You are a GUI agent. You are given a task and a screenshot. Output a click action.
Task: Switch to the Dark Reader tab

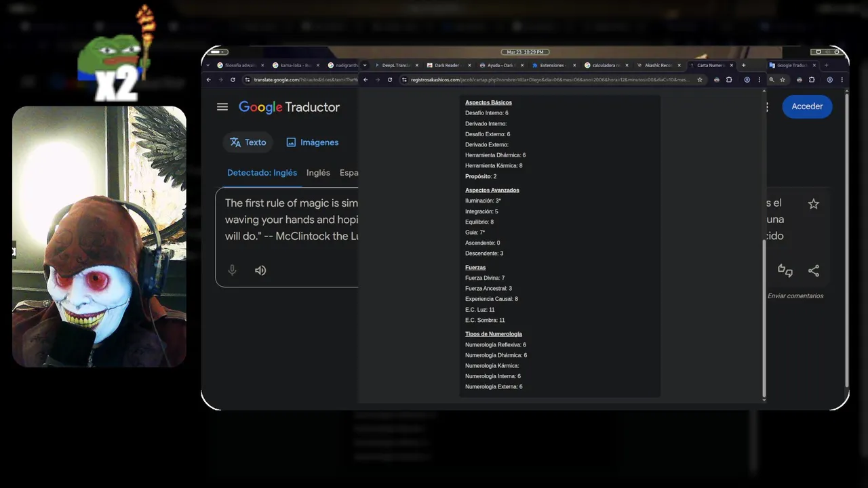click(x=448, y=65)
